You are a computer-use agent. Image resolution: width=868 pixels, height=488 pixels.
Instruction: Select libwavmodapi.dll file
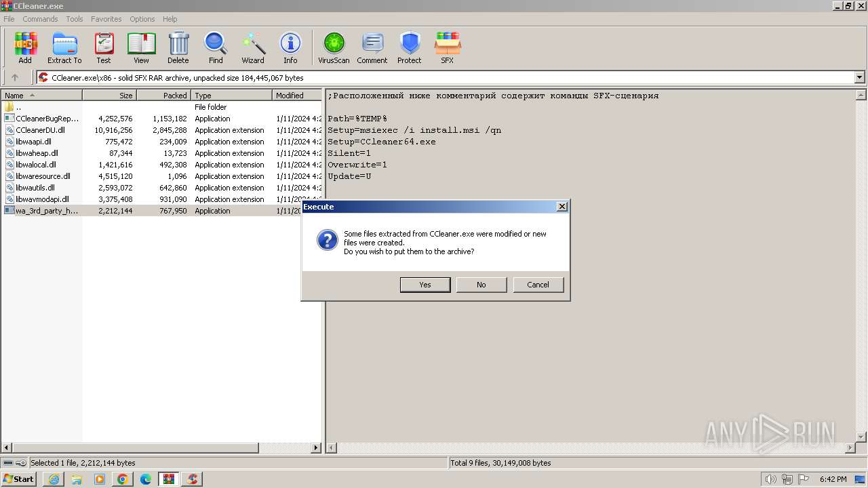click(161, 199)
